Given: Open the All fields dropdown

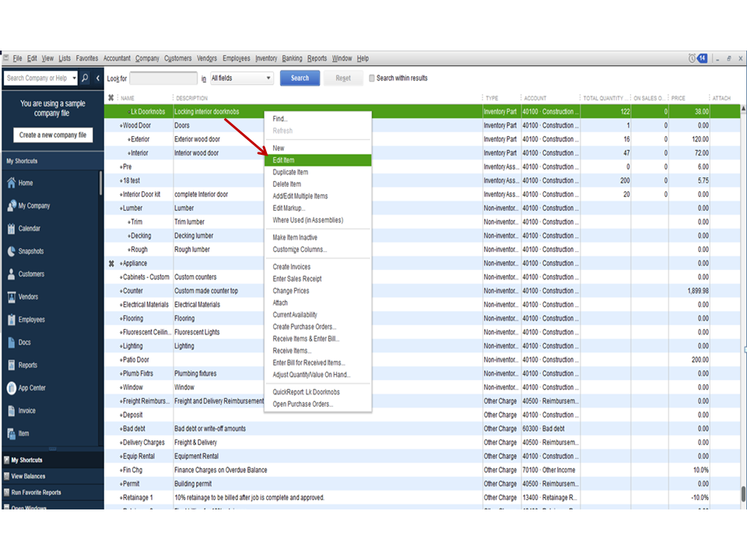Looking at the screenshot, I should 241,78.
